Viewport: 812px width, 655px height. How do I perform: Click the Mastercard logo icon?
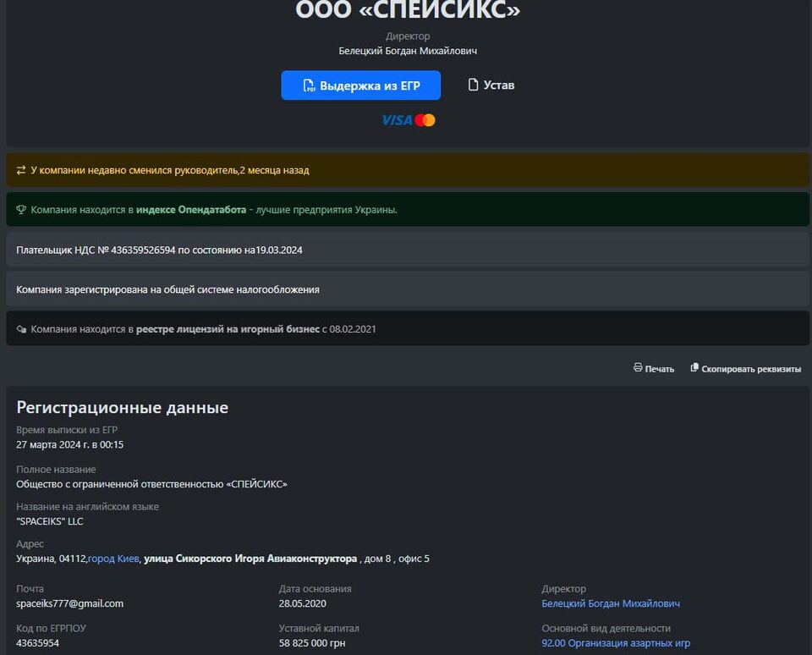(x=425, y=120)
